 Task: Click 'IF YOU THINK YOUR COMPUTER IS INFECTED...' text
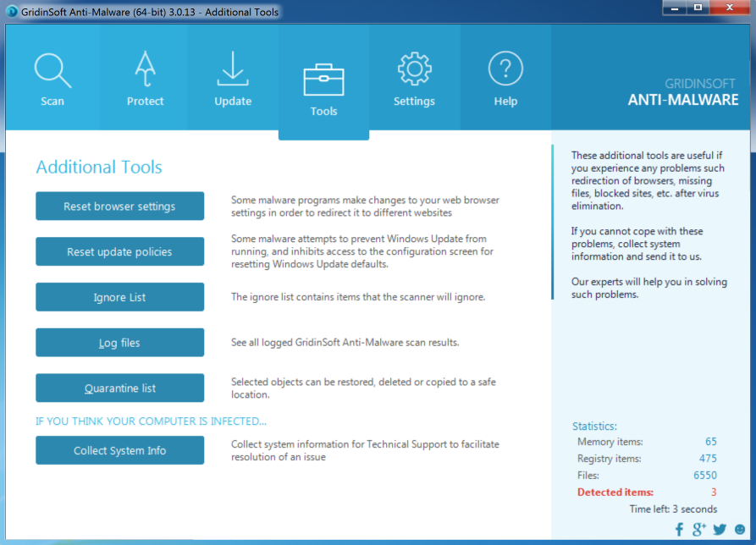[x=151, y=421]
